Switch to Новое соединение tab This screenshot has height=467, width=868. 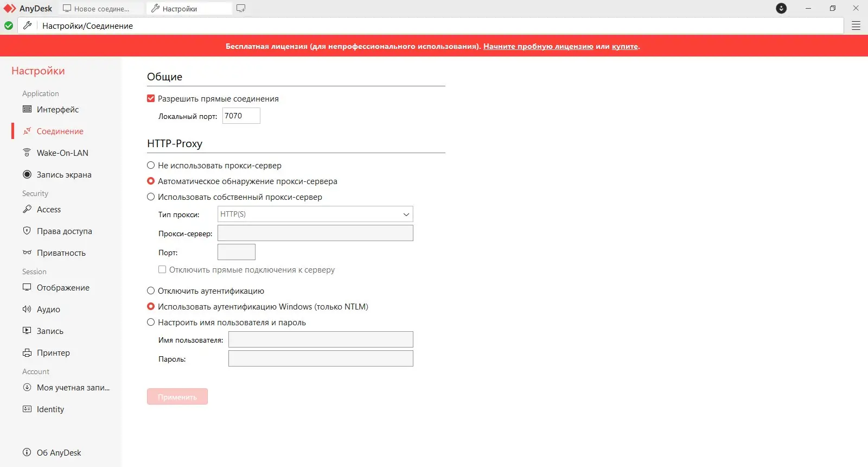[x=101, y=9]
